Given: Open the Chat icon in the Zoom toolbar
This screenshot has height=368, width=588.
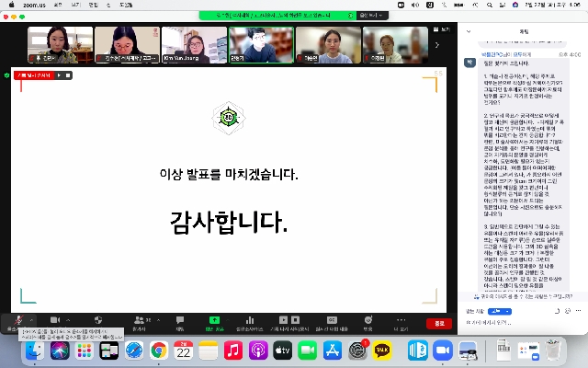Looking at the screenshot, I should [179, 320].
